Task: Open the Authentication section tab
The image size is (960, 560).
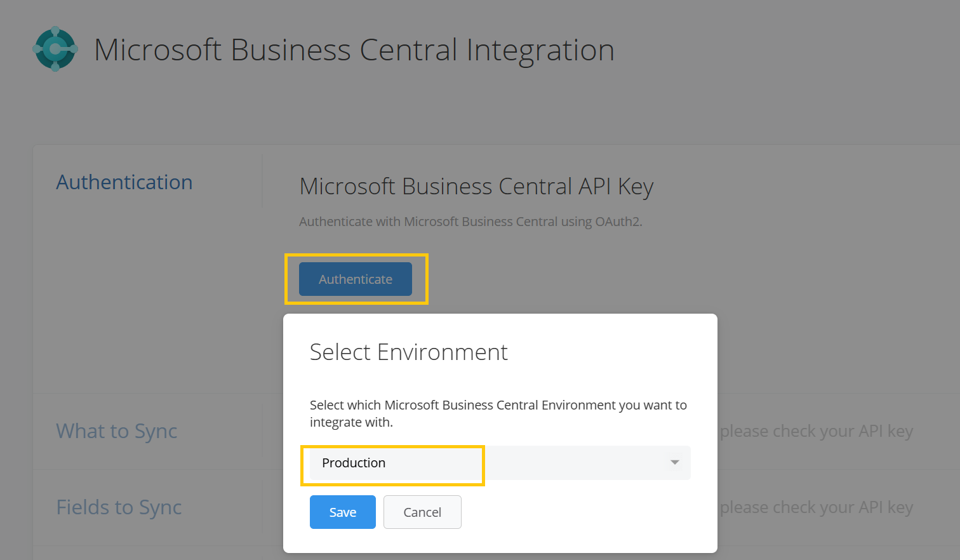Action: (124, 182)
